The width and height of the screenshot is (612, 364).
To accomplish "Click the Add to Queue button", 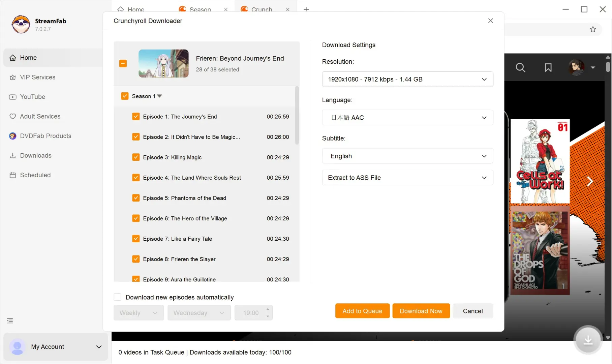I will (362, 311).
